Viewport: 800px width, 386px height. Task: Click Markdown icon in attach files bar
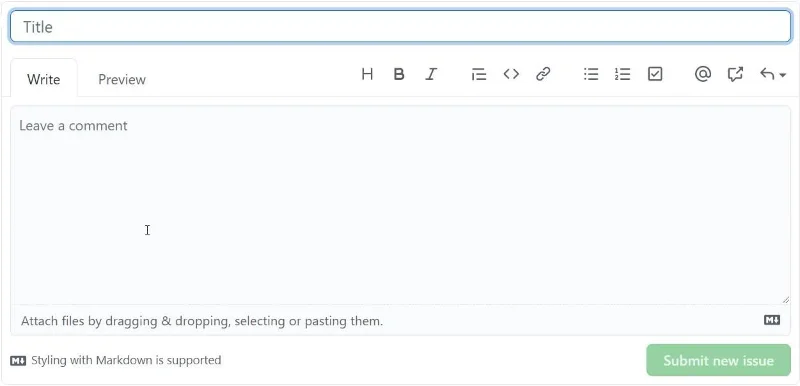coord(772,320)
